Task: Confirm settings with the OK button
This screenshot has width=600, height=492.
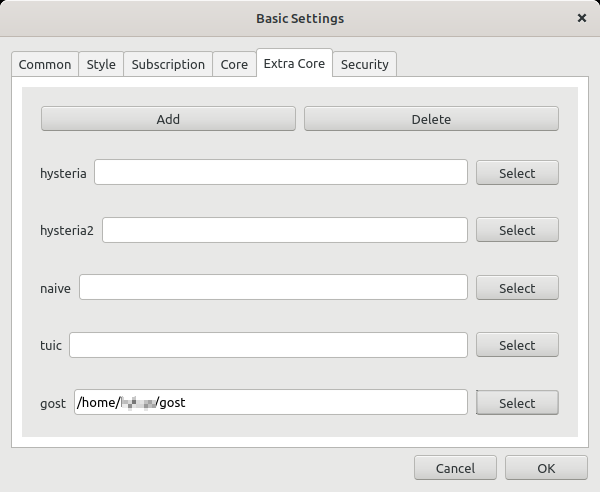Action: (x=546, y=468)
